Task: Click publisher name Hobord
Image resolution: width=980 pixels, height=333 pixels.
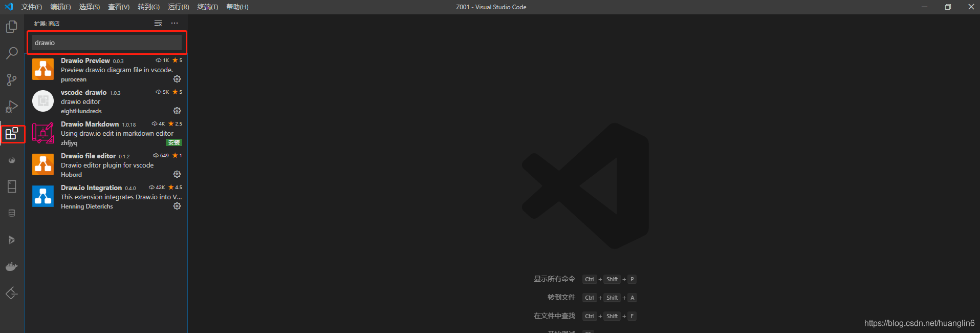Action: click(x=71, y=175)
